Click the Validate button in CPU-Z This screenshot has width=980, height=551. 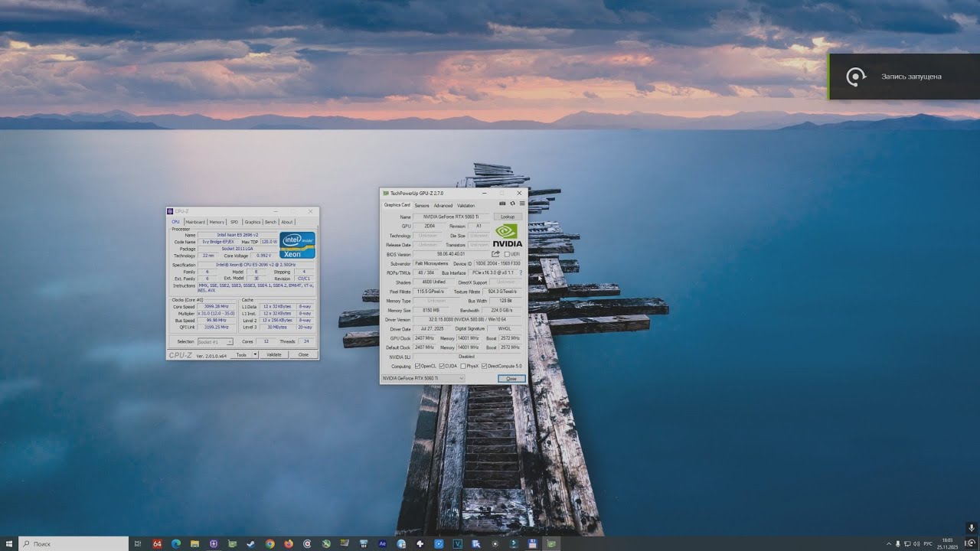(x=274, y=354)
